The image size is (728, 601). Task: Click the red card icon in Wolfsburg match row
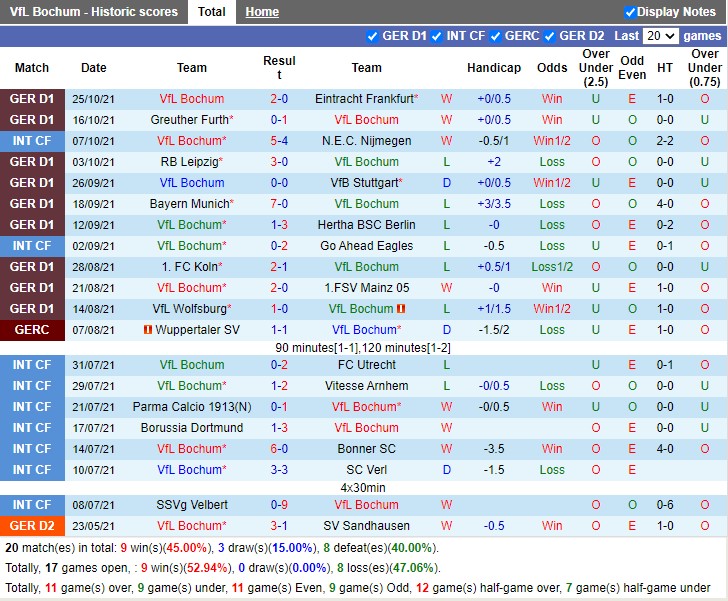(401, 309)
